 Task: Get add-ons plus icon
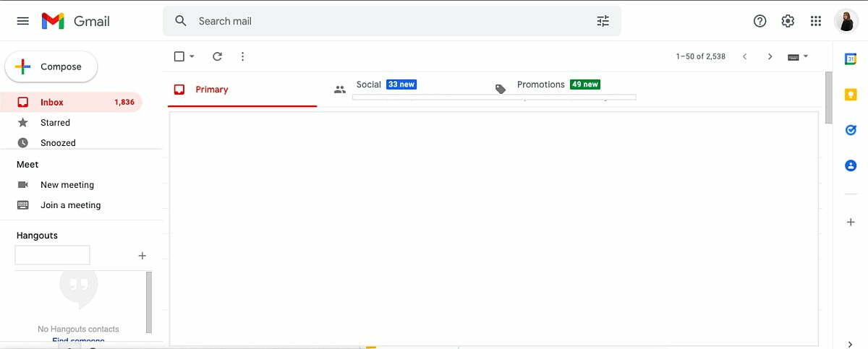[851, 222]
